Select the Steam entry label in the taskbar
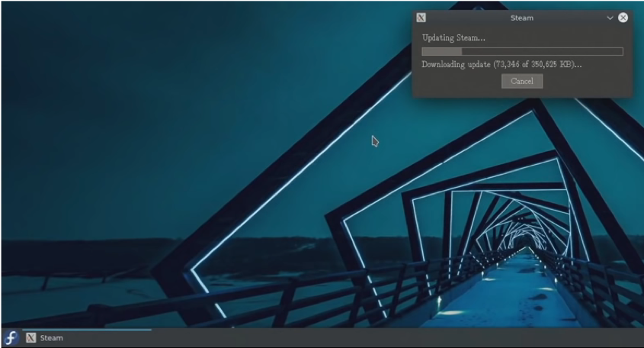The height and width of the screenshot is (348, 644). [52, 338]
